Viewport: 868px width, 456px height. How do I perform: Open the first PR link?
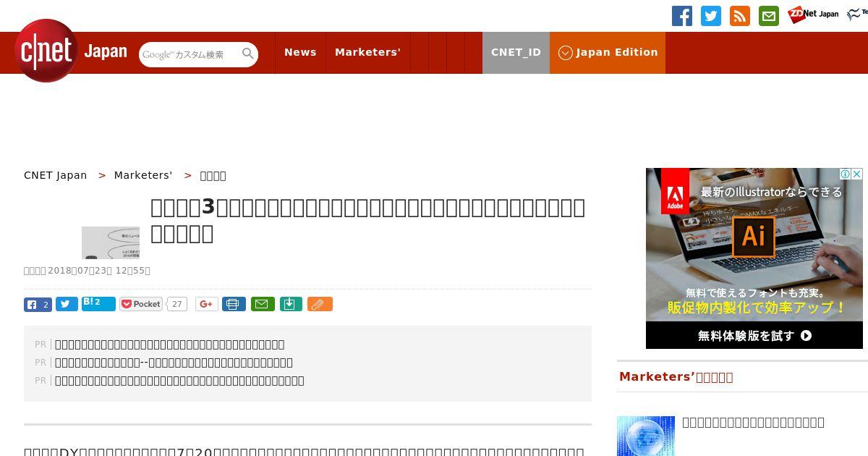(x=169, y=345)
